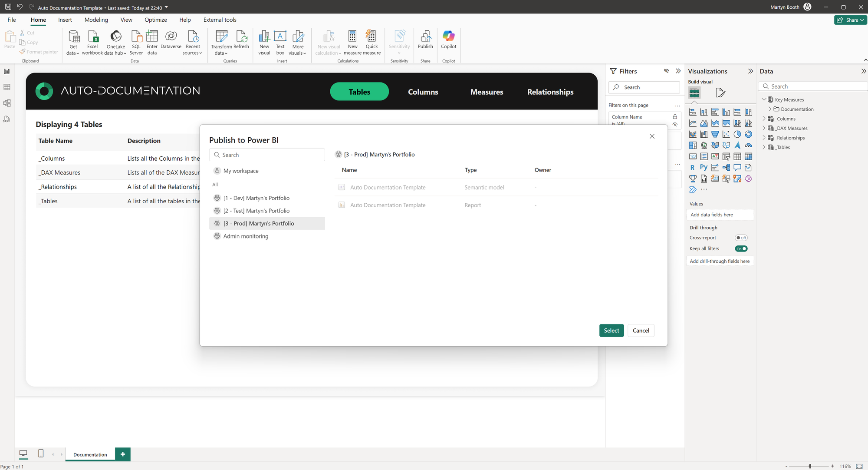The width and height of the screenshot is (868, 470).
Task: Add a new report page
Action: click(123, 454)
